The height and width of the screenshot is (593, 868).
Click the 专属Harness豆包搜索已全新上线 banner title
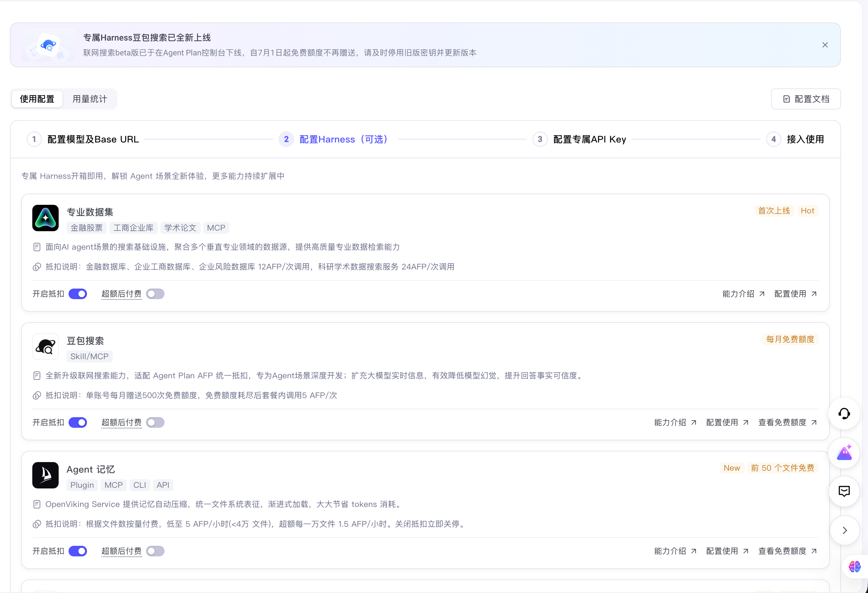[x=147, y=37]
